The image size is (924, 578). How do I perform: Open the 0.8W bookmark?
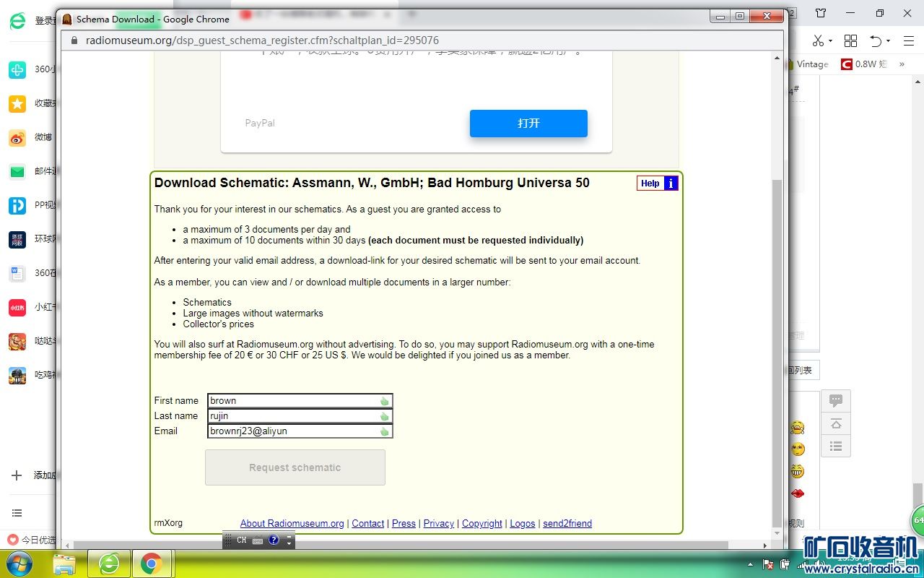(864, 64)
